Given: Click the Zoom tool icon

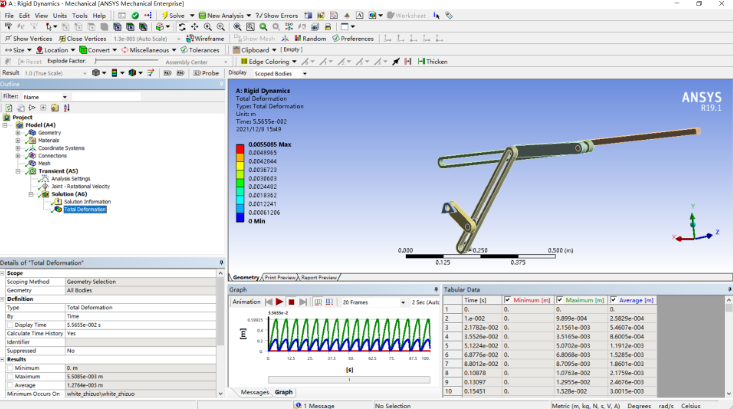Looking at the screenshot, I should pyautogui.click(x=208, y=27).
